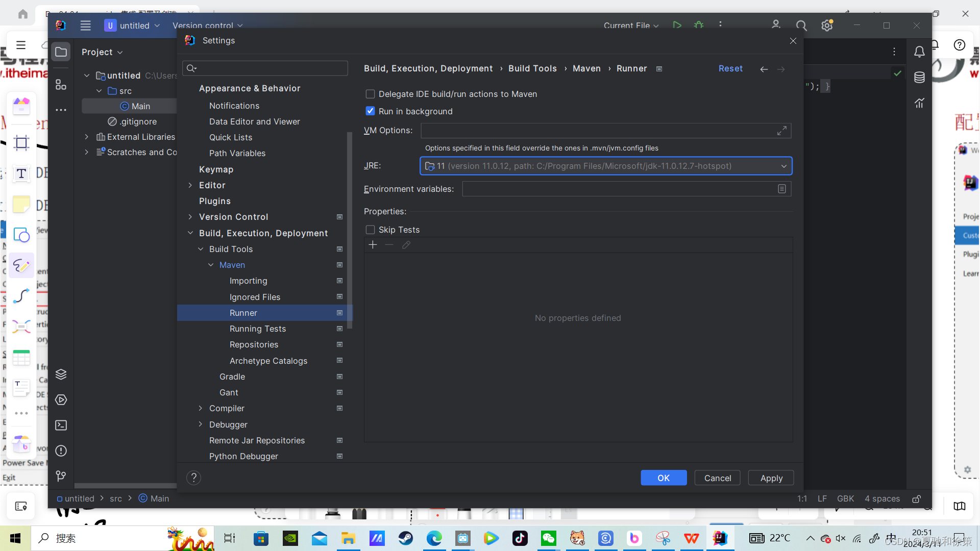This screenshot has height=551, width=980.
Task: Open Steam from the taskbar
Action: tap(406, 538)
